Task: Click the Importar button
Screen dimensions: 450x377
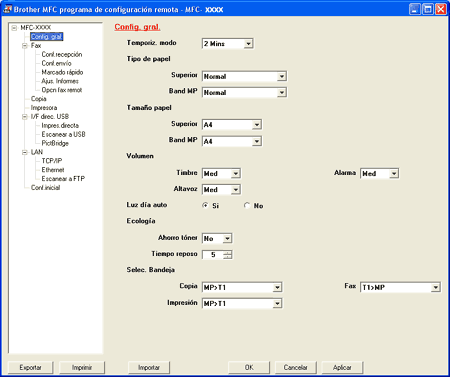Action: click(149, 367)
